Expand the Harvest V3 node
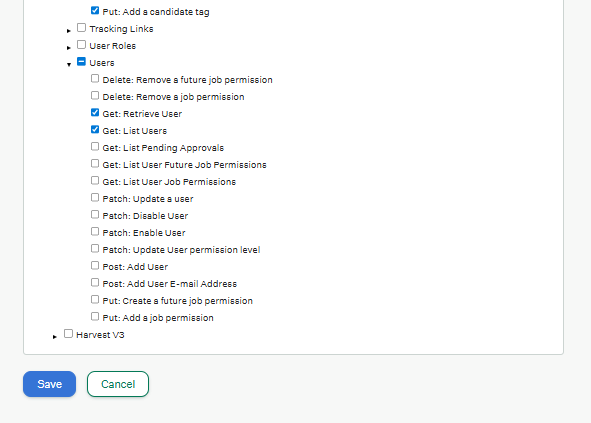This screenshot has height=423, width=591. [55, 336]
